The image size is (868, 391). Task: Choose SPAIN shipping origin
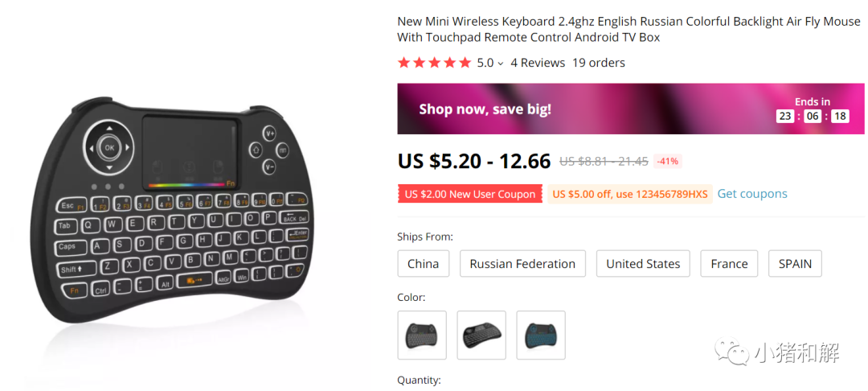[794, 264]
